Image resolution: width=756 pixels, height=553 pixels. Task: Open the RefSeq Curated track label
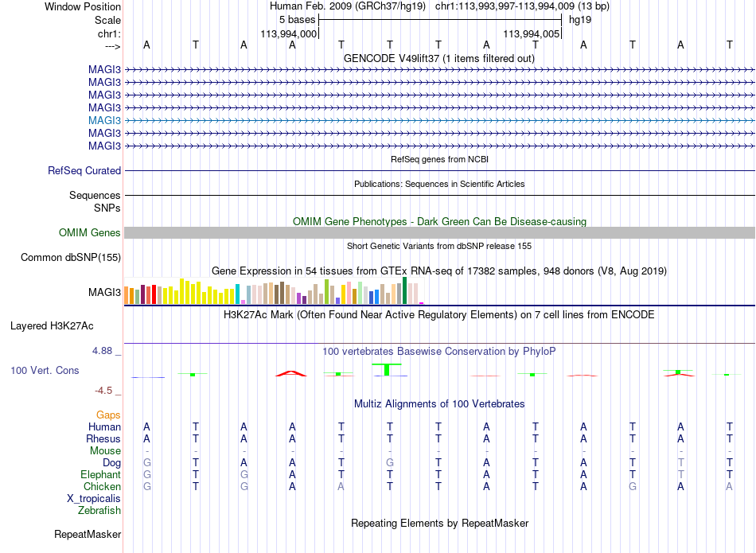point(84,170)
